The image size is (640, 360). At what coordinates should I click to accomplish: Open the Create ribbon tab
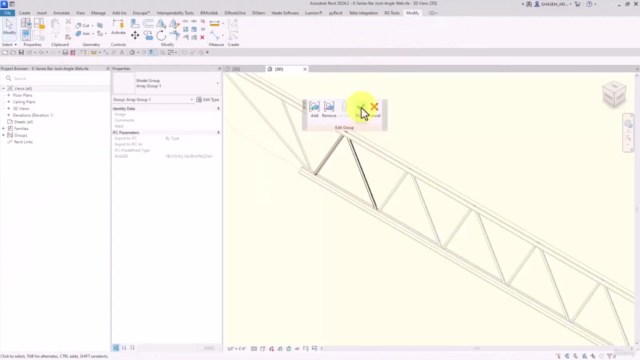pos(24,13)
